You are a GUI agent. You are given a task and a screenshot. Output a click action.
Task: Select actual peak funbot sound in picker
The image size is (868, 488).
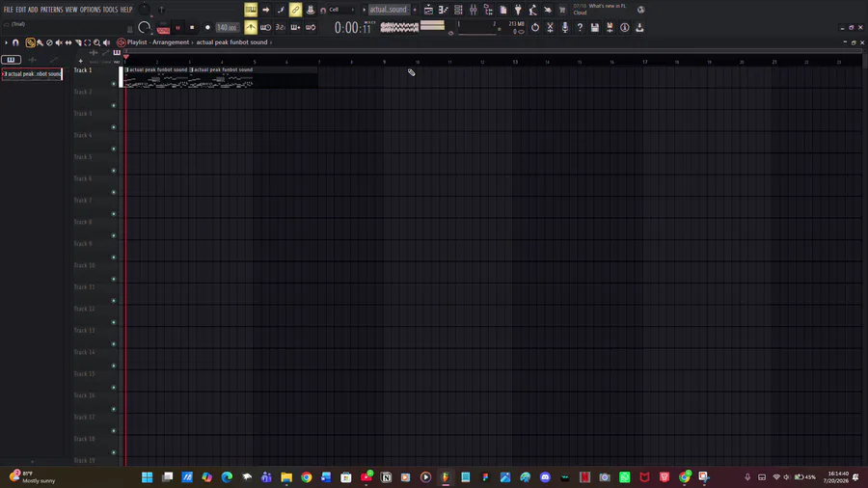coord(32,74)
